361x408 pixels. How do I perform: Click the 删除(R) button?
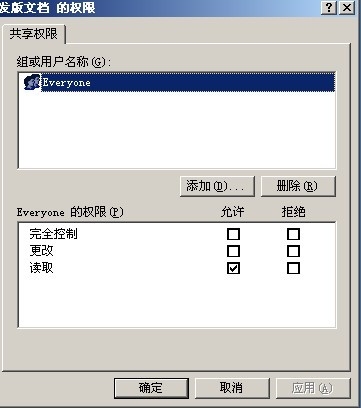298,186
